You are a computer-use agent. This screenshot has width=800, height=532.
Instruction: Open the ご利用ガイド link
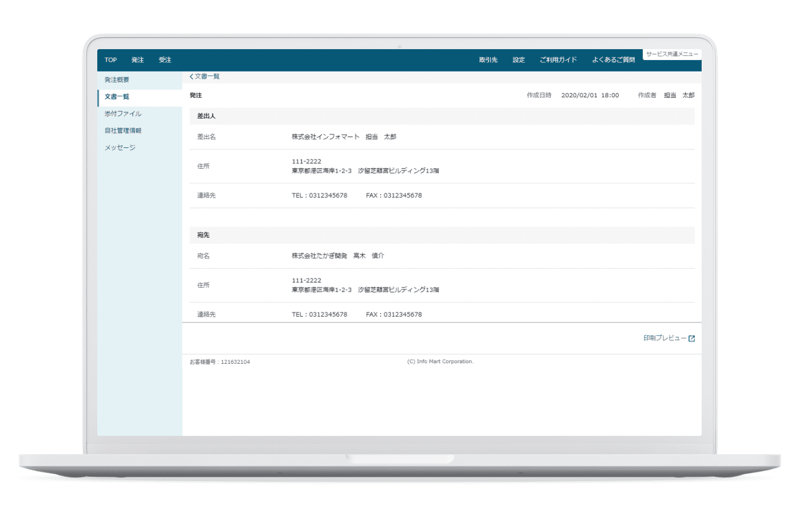(558, 60)
